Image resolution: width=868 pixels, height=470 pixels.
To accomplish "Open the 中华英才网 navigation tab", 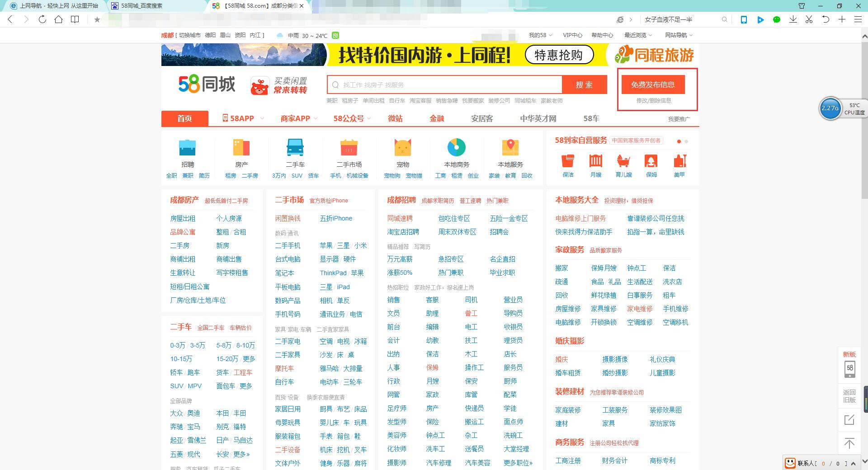I will [x=538, y=118].
